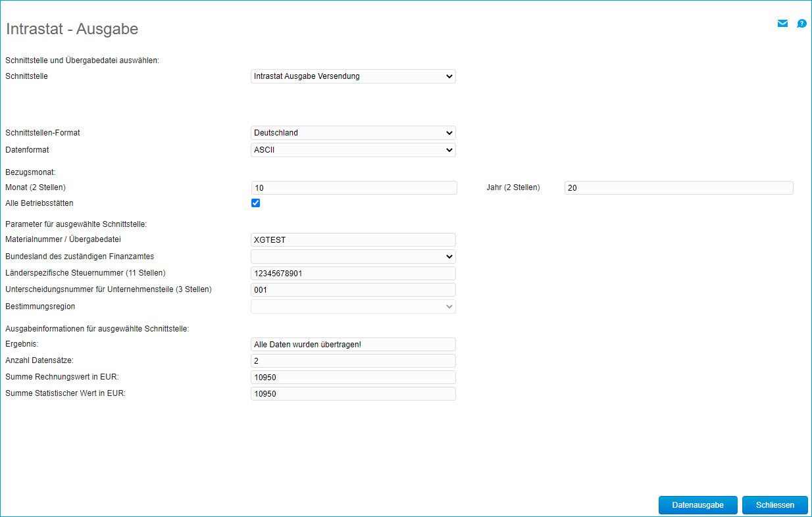The image size is (812, 517).
Task: Click into the Jahr (2 Stellen) field
Action: pos(678,188)
